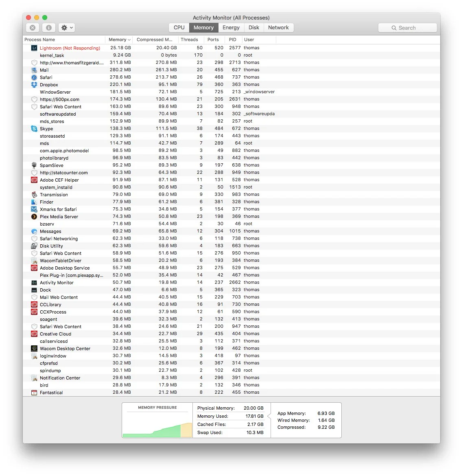
Task: Select the http://statcounter.com process row
Action: tap(231, 172)
